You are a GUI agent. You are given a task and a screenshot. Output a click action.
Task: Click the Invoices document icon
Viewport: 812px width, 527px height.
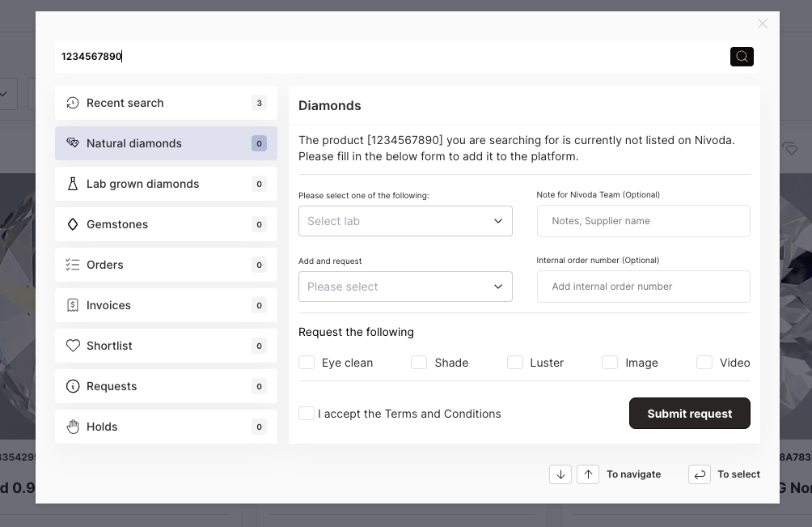click(x=73, y=305)
